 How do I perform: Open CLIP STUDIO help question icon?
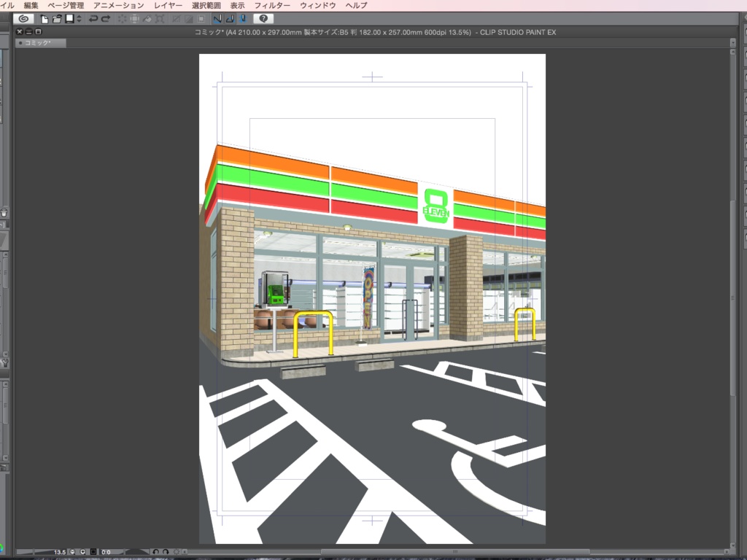pyautogui.click(x=263, y=18)
